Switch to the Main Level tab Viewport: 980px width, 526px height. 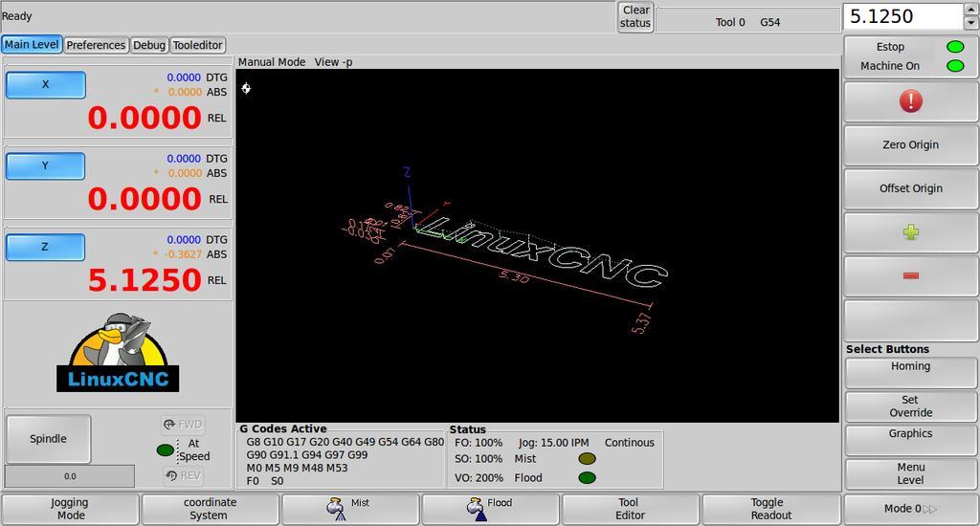click(x=32, y=44)
